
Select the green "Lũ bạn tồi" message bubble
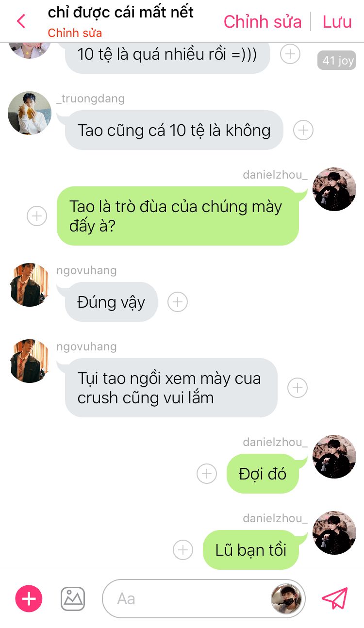click(251, 550)
